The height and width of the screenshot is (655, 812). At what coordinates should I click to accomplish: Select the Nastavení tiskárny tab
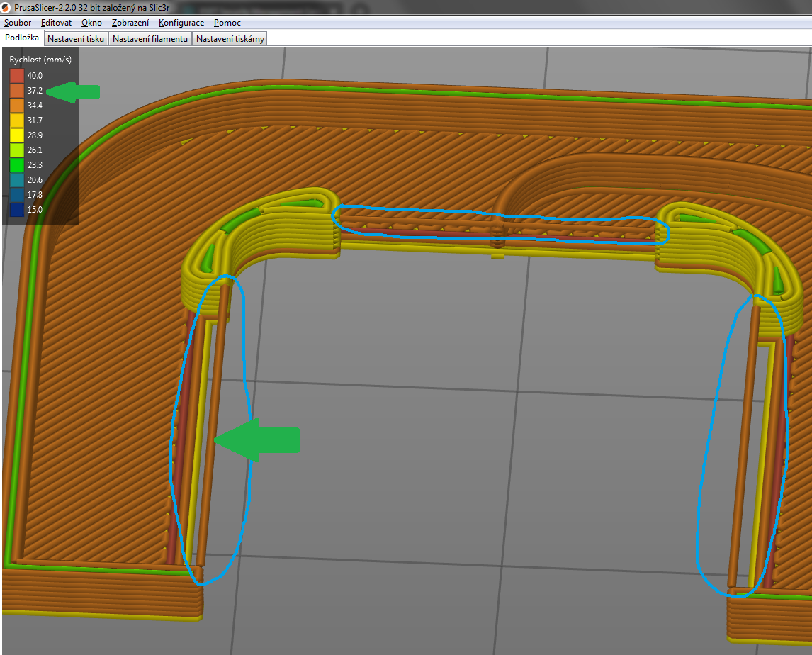point(230,39)
